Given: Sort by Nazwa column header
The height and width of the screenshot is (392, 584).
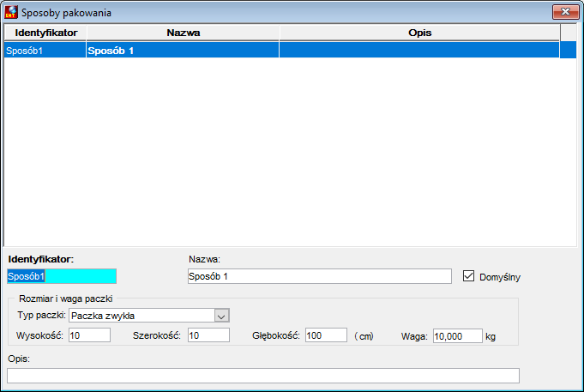Looking at the screenshot, I should (x=183, y=33).
